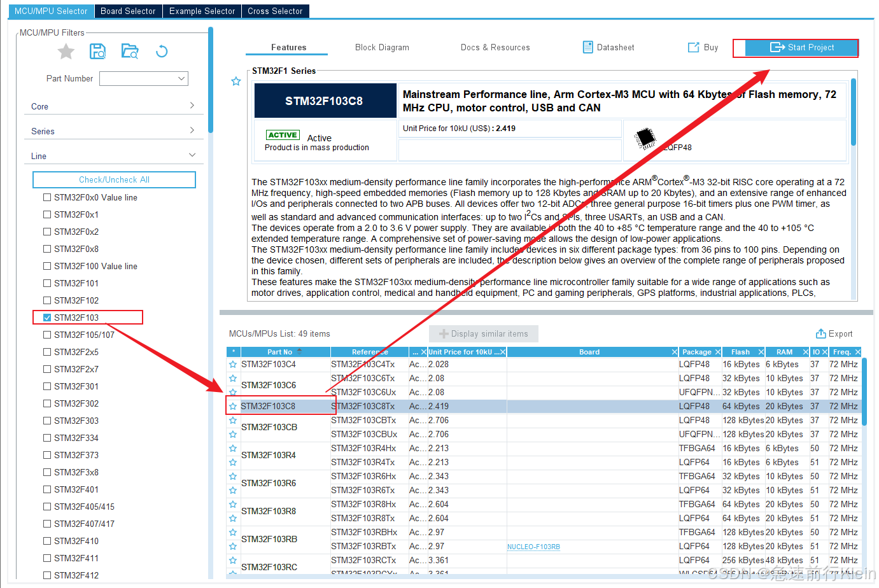
Task: Open the Part Number combo box
Action: coord(144,78)
